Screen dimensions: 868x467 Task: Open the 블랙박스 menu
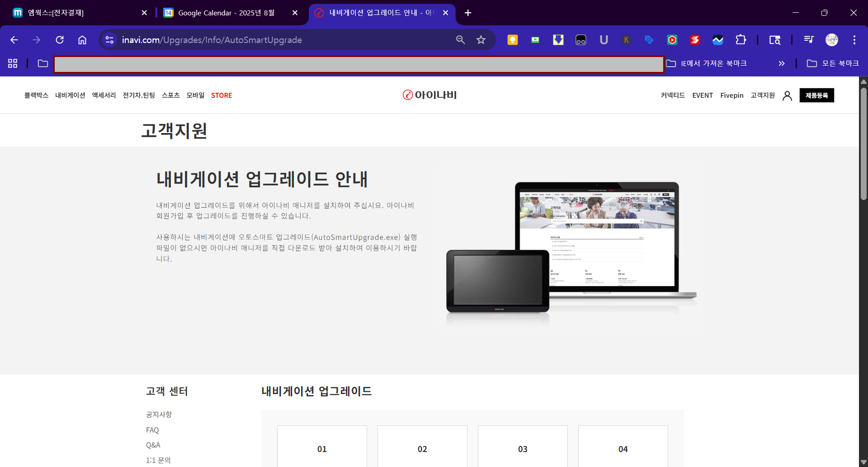tap(36, 95)
